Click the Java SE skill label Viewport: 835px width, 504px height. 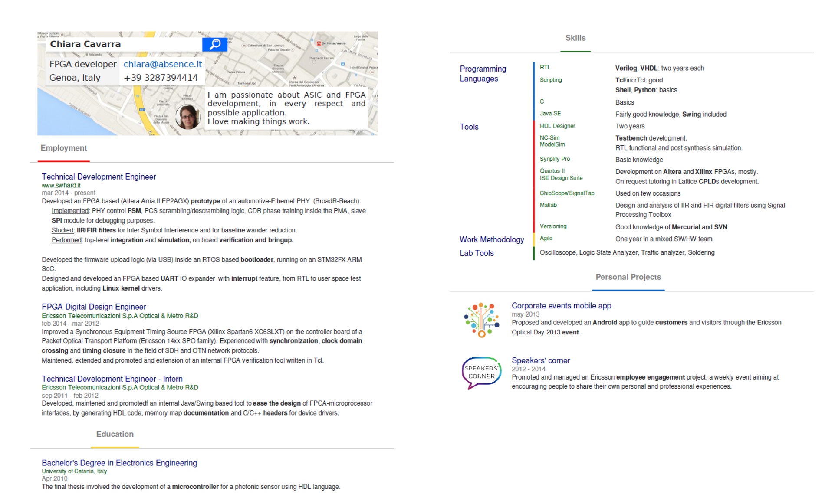[550, 113]
